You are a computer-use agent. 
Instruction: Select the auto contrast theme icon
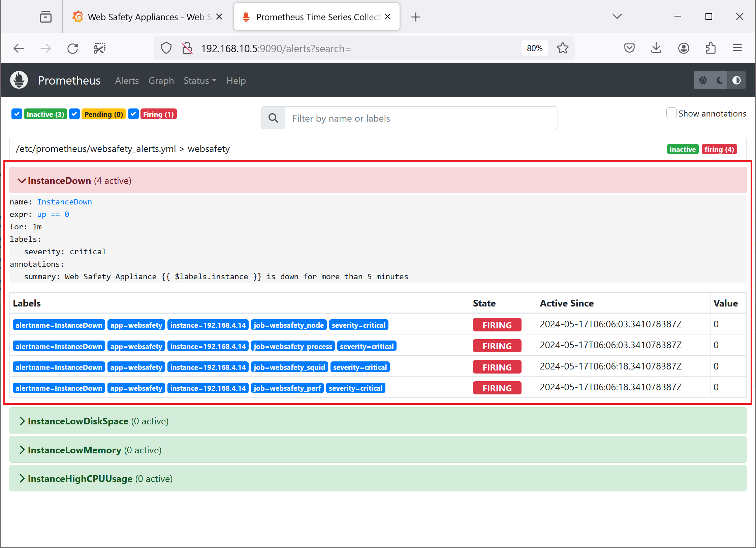point(736,80)
